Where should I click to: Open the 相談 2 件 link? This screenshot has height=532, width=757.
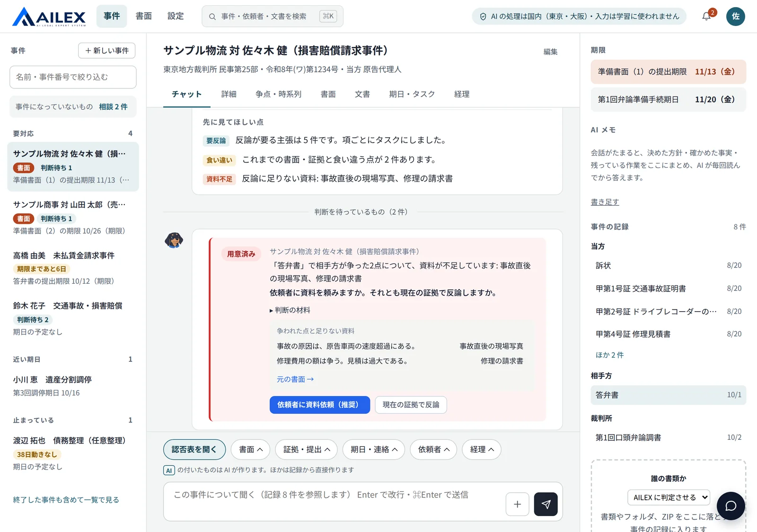coord(113,107)
